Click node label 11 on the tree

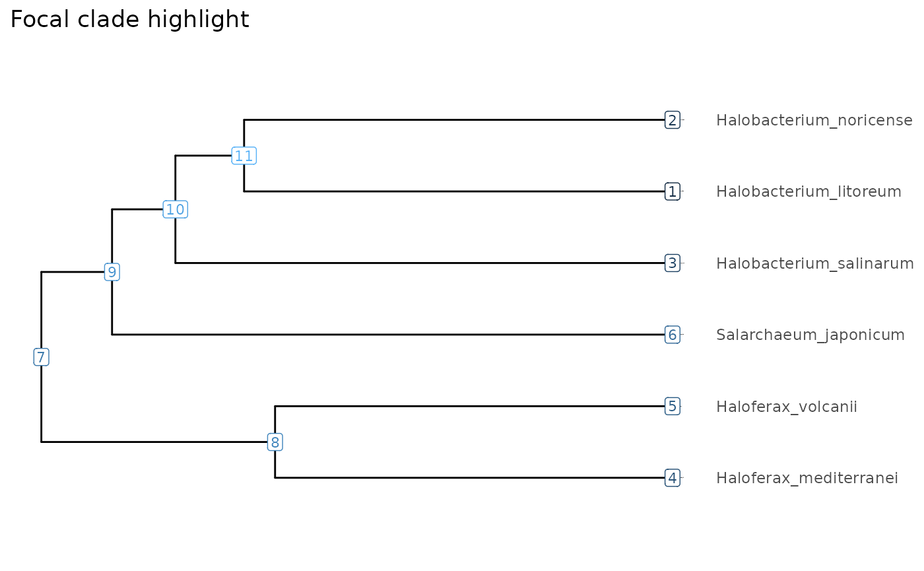coord(244,156)
